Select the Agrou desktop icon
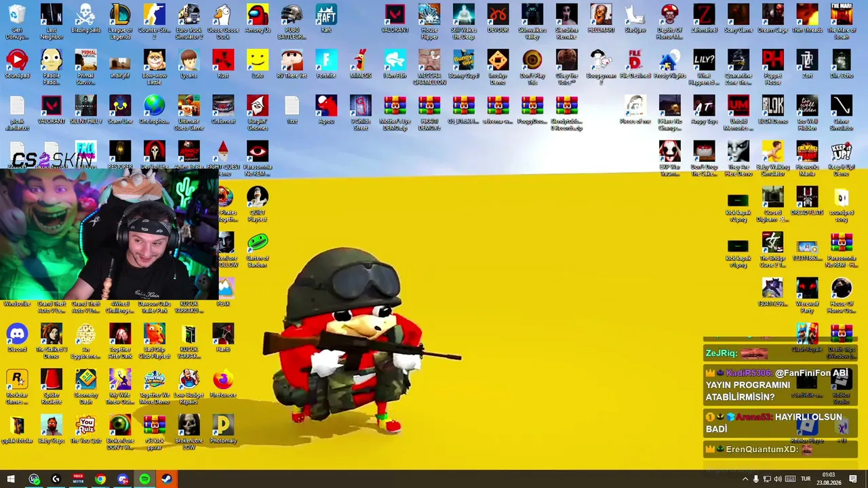 point(326,110)
